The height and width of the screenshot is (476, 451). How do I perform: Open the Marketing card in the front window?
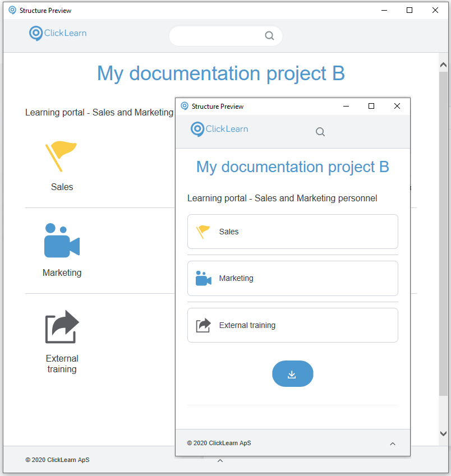293,279
